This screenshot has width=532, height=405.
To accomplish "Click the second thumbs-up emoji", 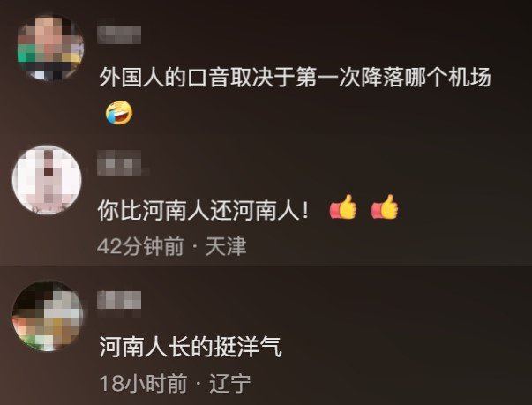I will [384, 206].
